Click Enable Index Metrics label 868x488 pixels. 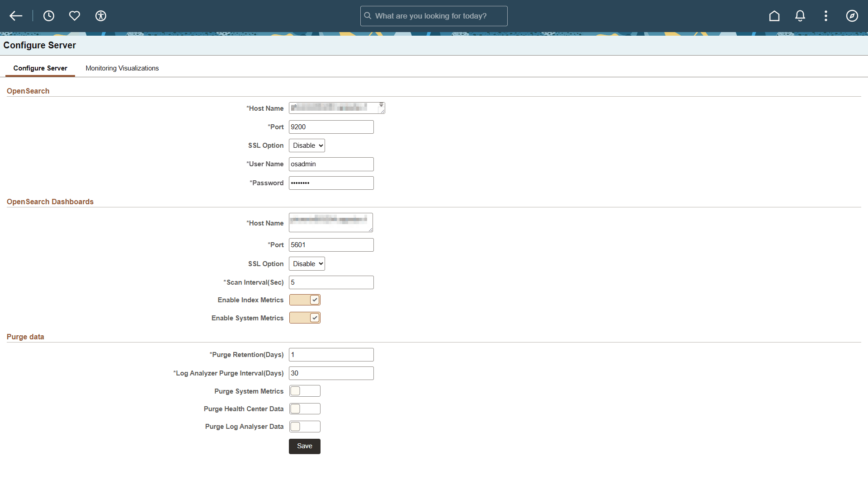pyautogui.click(x=250, y=300)
